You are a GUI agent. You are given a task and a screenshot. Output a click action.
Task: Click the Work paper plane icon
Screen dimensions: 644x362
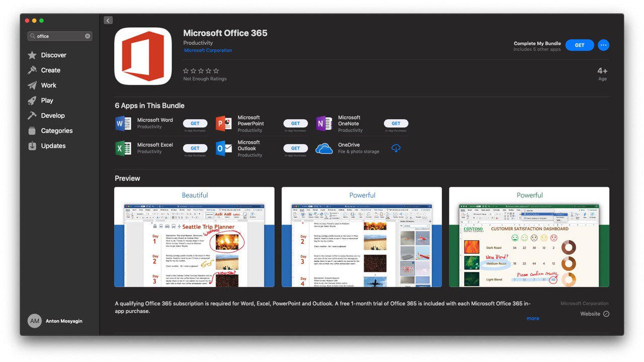[x=32, y=85]
